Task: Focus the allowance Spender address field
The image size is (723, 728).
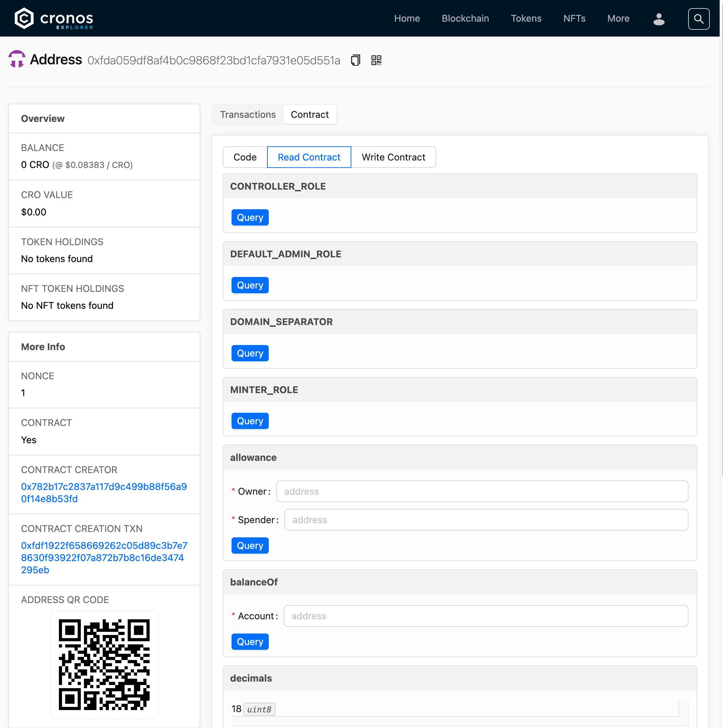Action: pyautogui.click(x=486, y=520)
